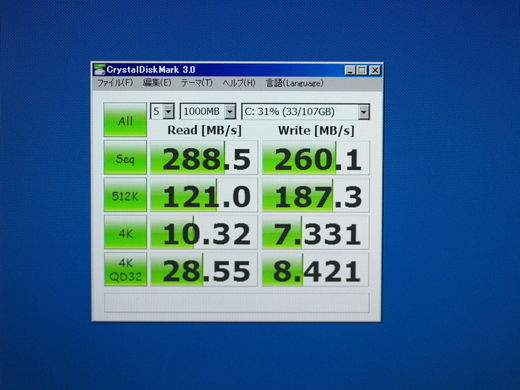Maximize the CrystalDiskMark window

click(x=362, y=70)
